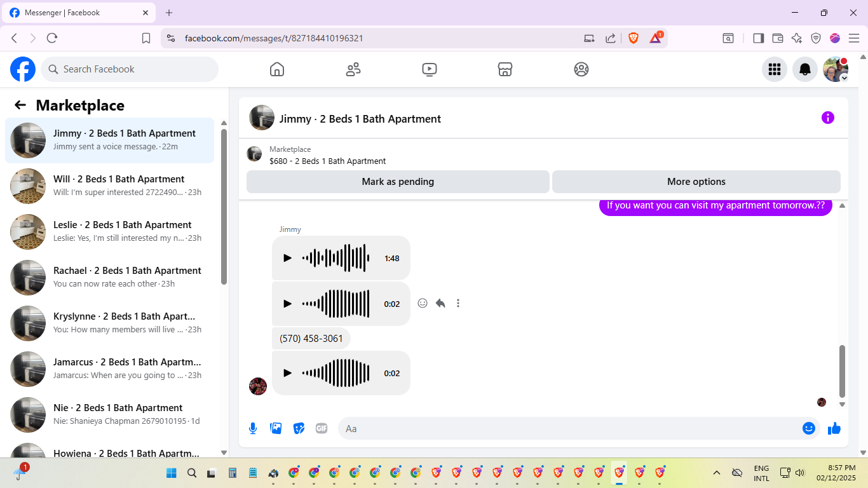The width and height of the screenshot is (868, 488).
Task: Click the phone number (570) 458-3061
Action: pyautogui.click(x=311, y=339)
